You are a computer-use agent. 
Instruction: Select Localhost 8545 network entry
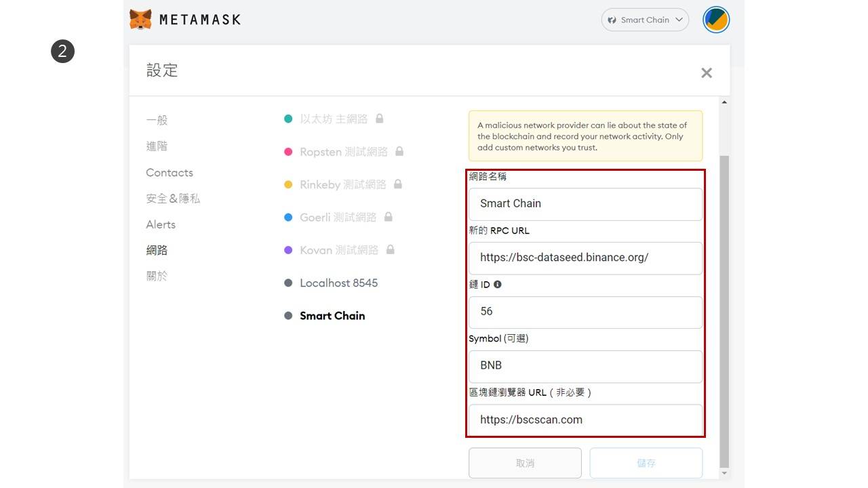tap(338, 283)
